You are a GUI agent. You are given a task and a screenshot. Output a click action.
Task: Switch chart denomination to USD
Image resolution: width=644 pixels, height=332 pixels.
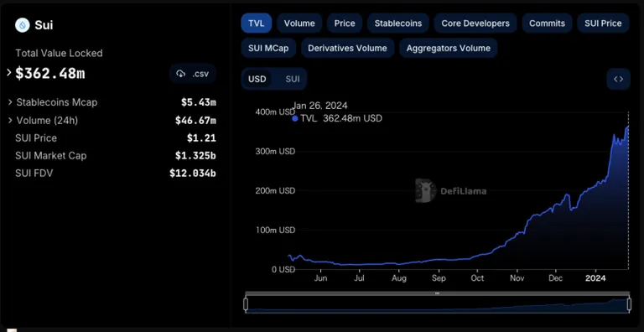coord(257,79)
